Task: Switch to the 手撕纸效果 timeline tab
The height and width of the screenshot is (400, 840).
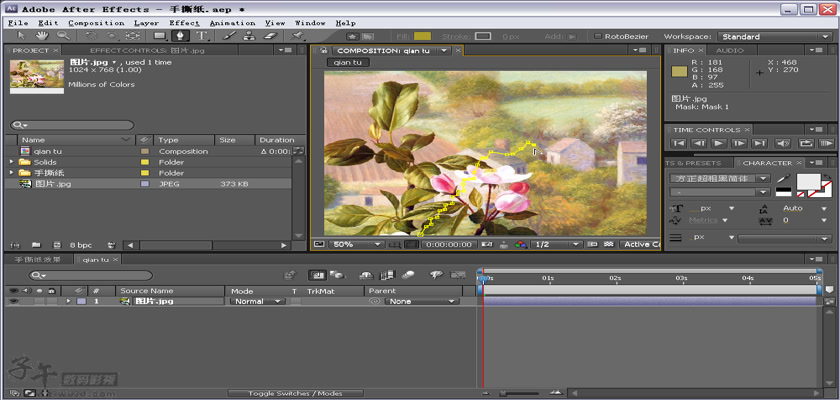Action: click(37, 260)
